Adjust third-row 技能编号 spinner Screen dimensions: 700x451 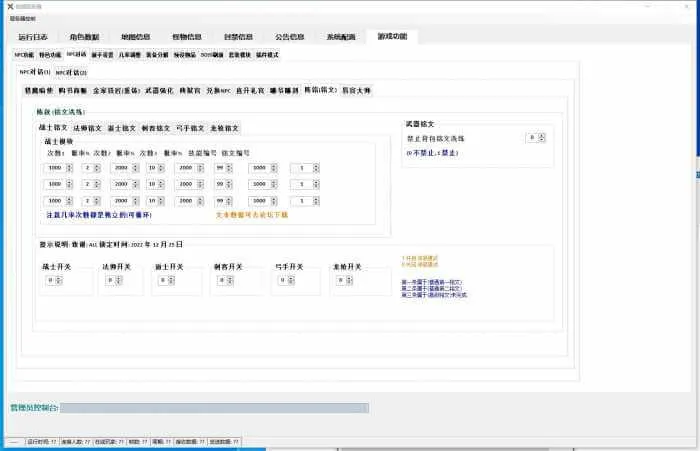263,201
